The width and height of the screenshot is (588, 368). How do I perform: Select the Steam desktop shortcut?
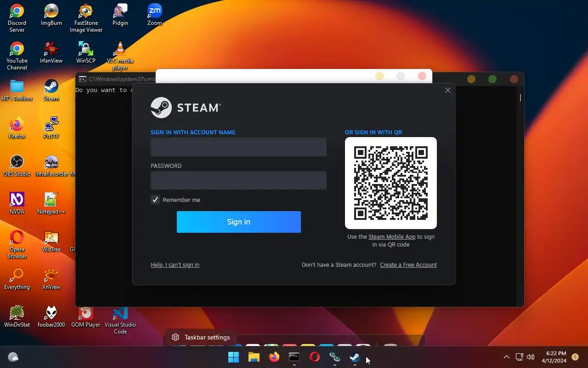[x=51, y=91]
